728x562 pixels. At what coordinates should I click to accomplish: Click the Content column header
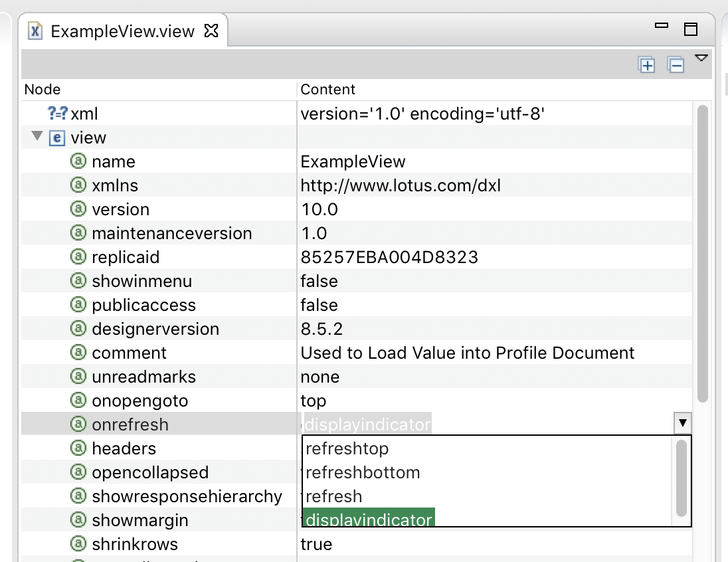328,89
